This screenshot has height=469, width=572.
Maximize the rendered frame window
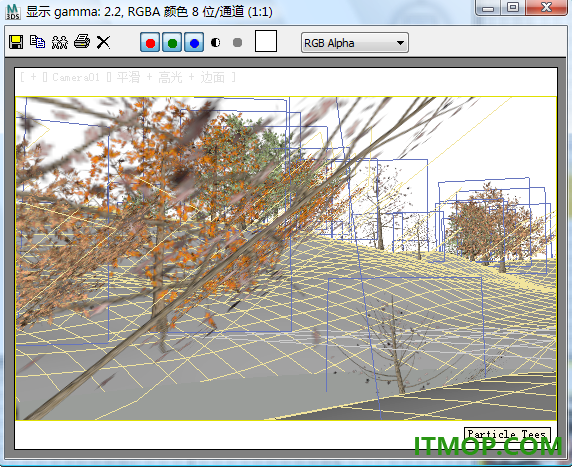point(513,7)
